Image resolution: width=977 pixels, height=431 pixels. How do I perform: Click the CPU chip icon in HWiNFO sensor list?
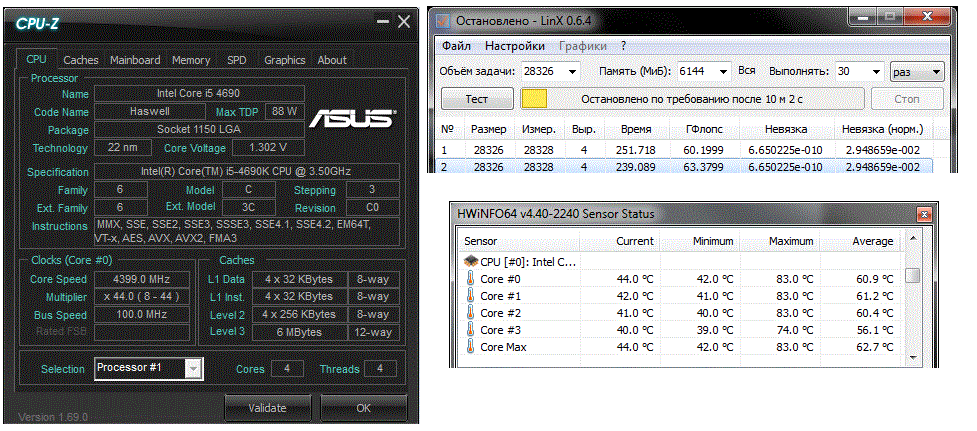click(471, 262)
